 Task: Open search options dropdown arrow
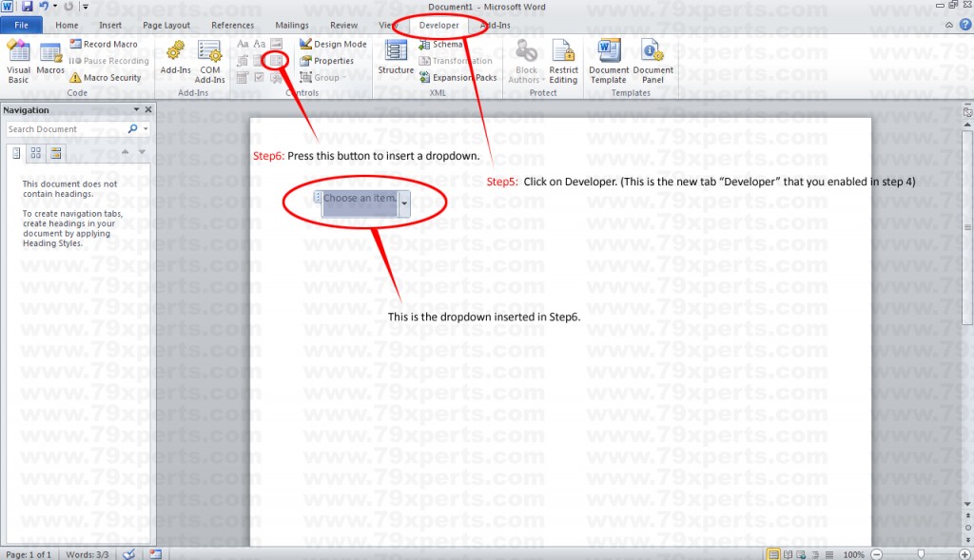click(146, 129)
